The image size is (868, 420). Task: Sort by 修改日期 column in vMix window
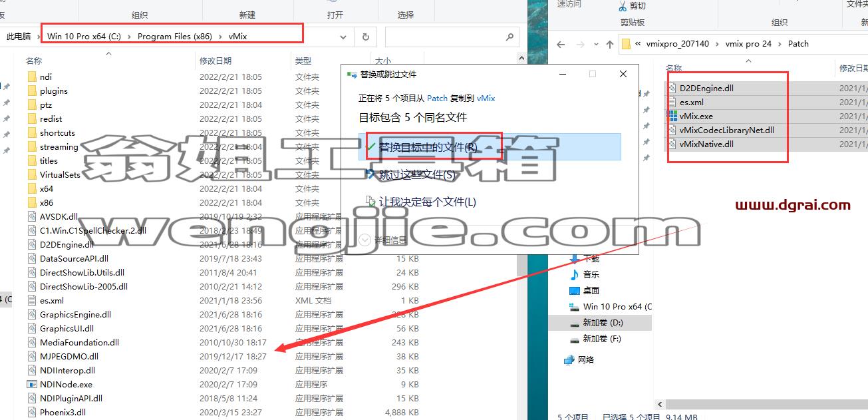[x=216, y=61]
